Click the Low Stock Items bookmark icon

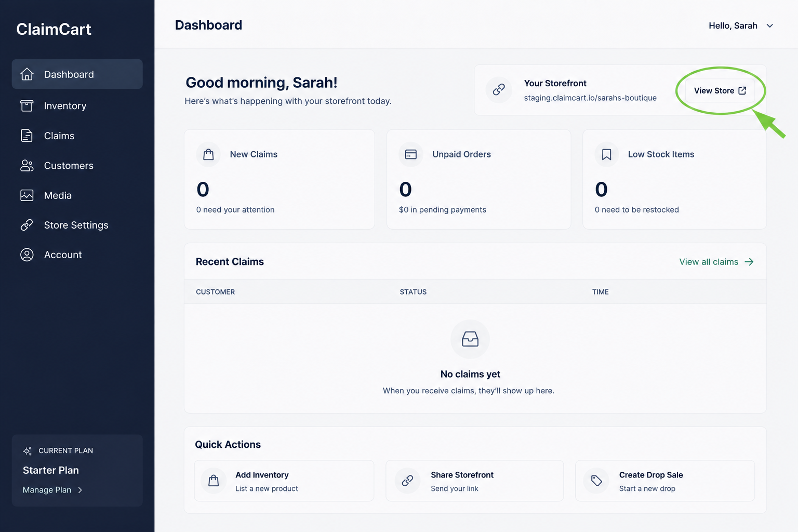point(606,154)
